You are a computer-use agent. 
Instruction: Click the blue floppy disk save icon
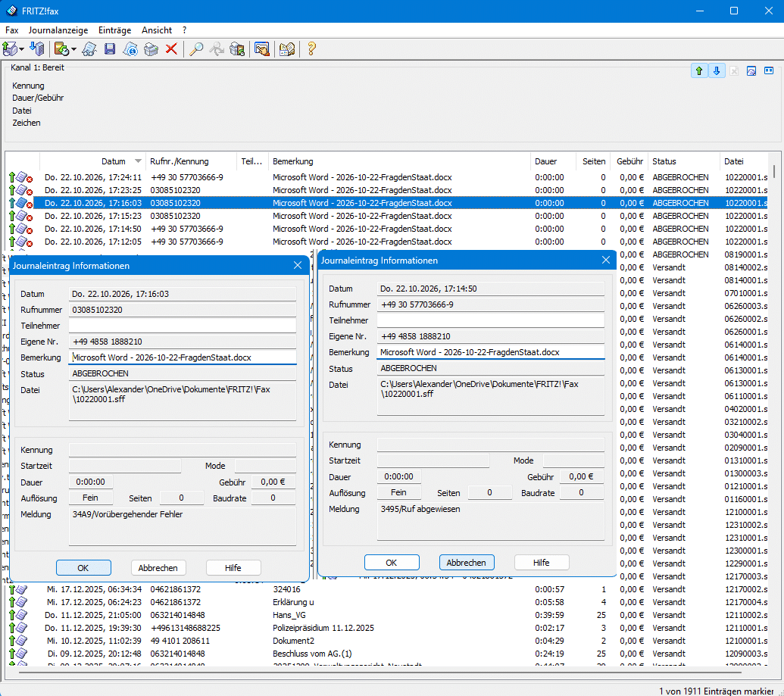110,49
